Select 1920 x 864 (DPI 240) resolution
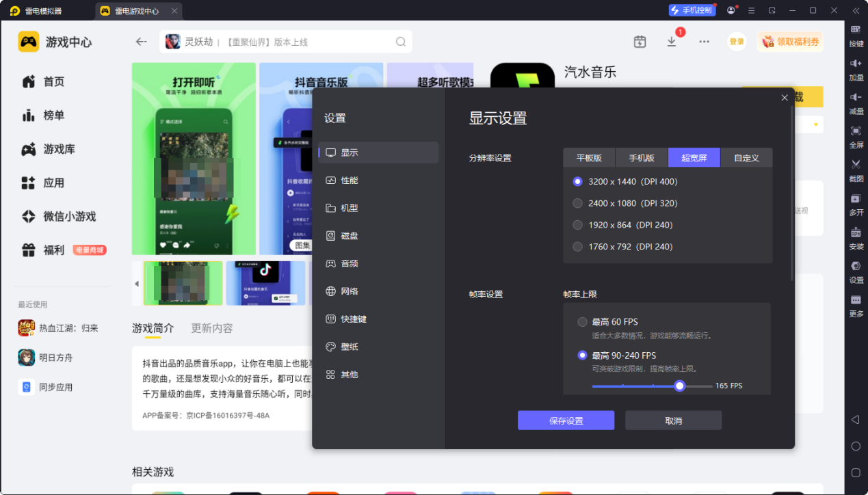The width and height of the screenshot is (868, 495). [x=622, y=225]
